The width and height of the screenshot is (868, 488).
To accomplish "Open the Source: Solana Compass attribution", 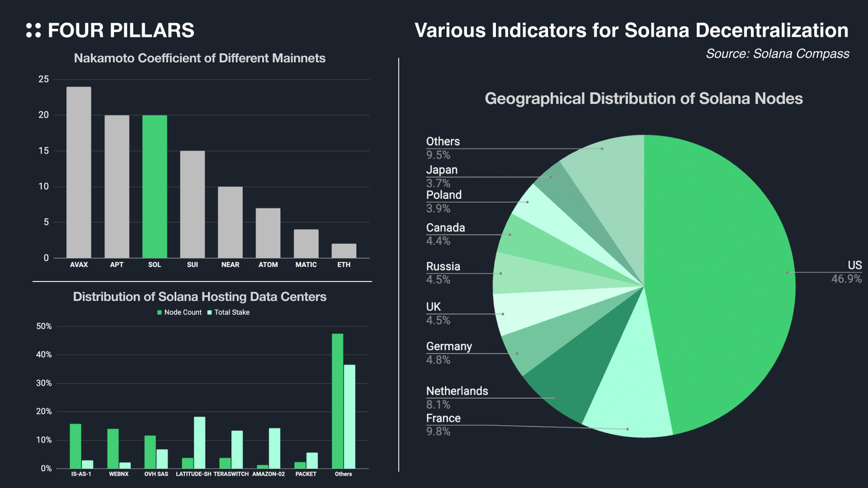I will point(777,54).
